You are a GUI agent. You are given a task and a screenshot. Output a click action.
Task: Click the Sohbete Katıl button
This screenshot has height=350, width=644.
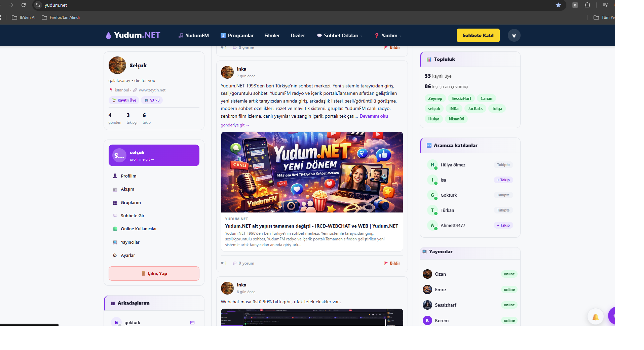coord(478,35)
